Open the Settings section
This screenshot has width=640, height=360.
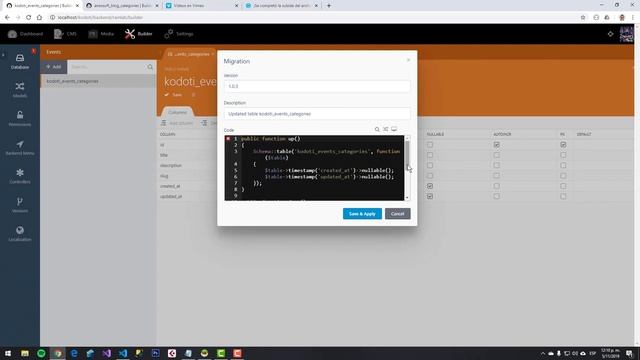[179, 34]
